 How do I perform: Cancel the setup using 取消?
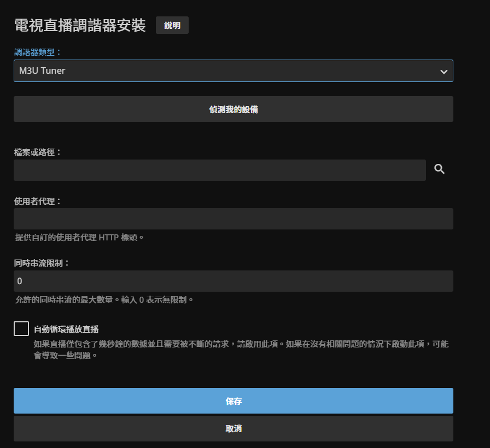234,429
